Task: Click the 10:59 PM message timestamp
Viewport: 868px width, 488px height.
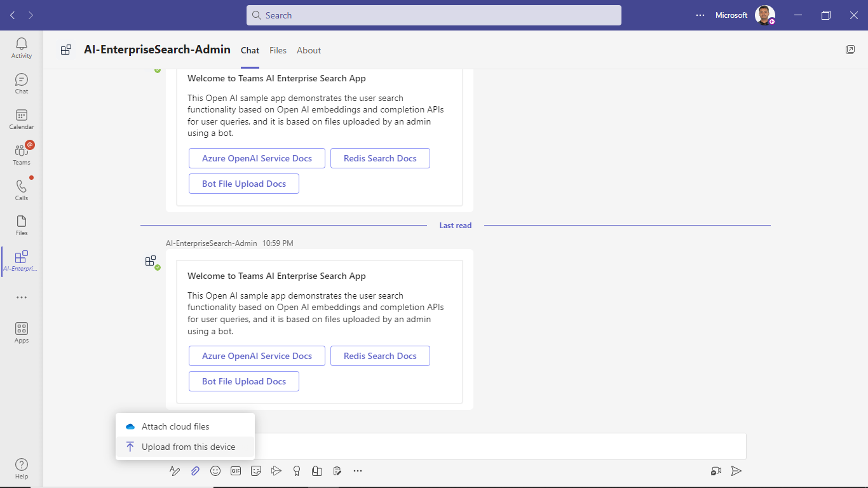Action: (278, 243)
